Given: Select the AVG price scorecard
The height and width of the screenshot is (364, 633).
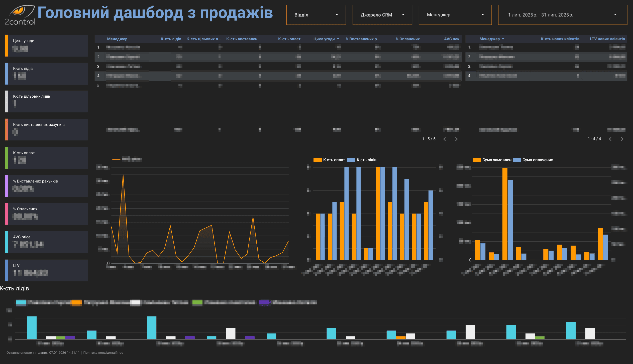Looking at the screenshot, I should click(x=46, y=242).
